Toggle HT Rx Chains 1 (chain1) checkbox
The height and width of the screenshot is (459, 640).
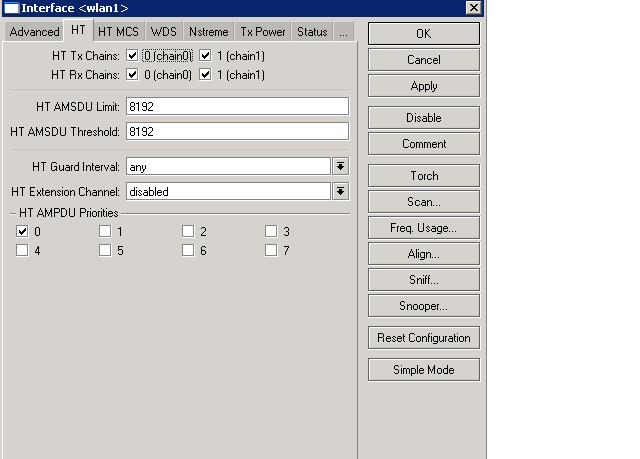tap(205, 75)
